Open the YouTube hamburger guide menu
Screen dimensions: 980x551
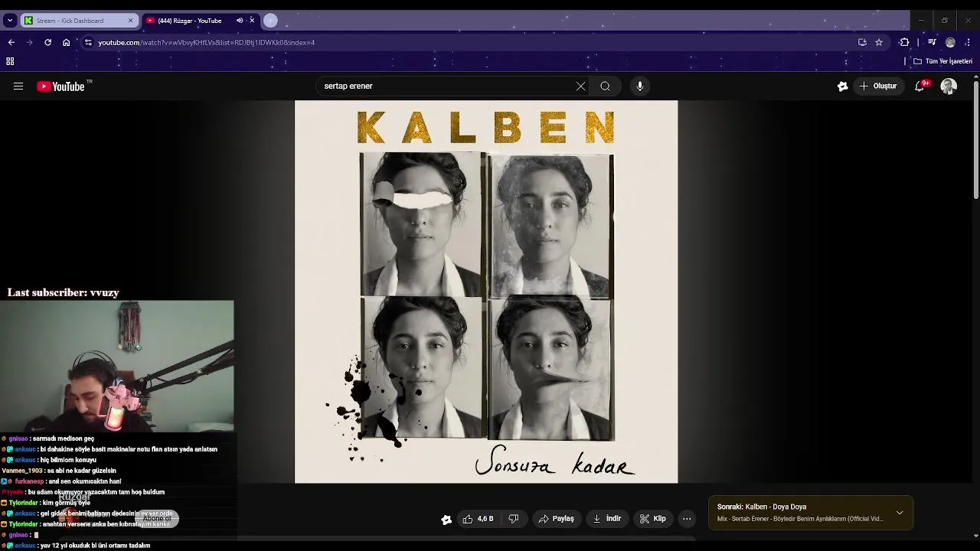(x=18, y=86)
